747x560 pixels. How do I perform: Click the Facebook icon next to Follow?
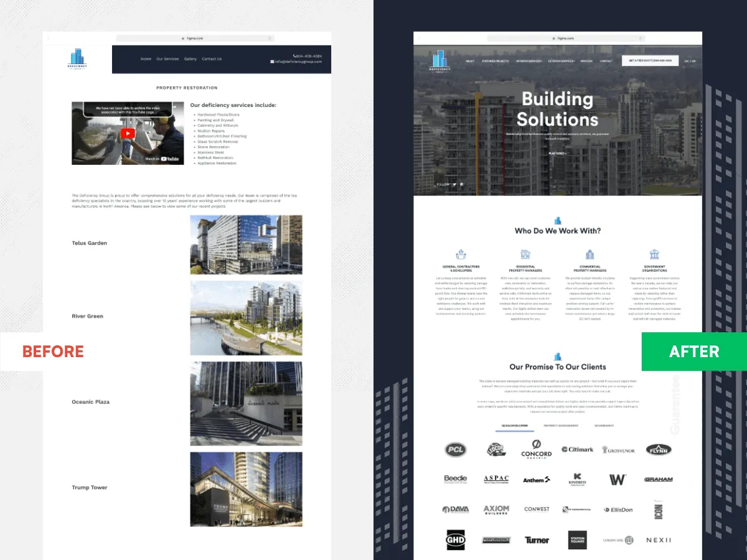click(462, 184)
